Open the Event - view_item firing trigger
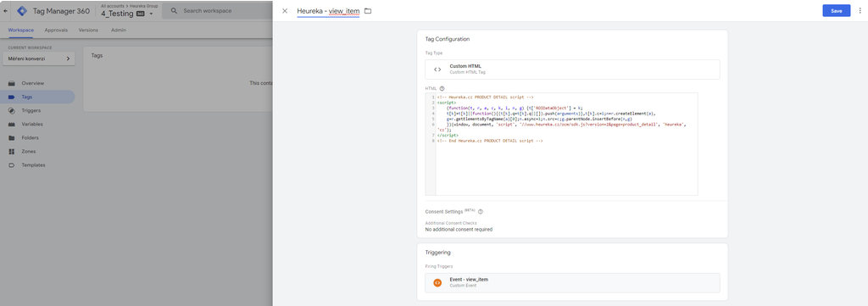This screenshot has width=868, height=306. click(x=572, y=282)
